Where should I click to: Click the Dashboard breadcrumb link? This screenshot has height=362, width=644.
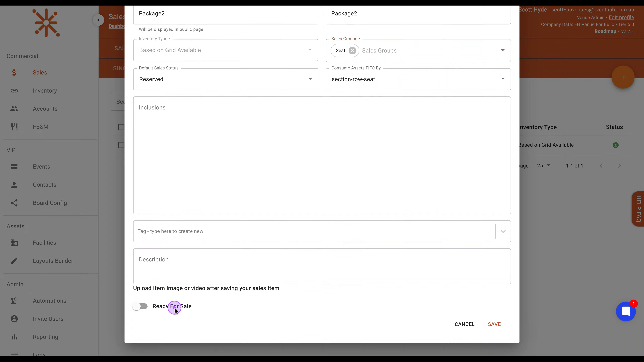coord(116,26)
